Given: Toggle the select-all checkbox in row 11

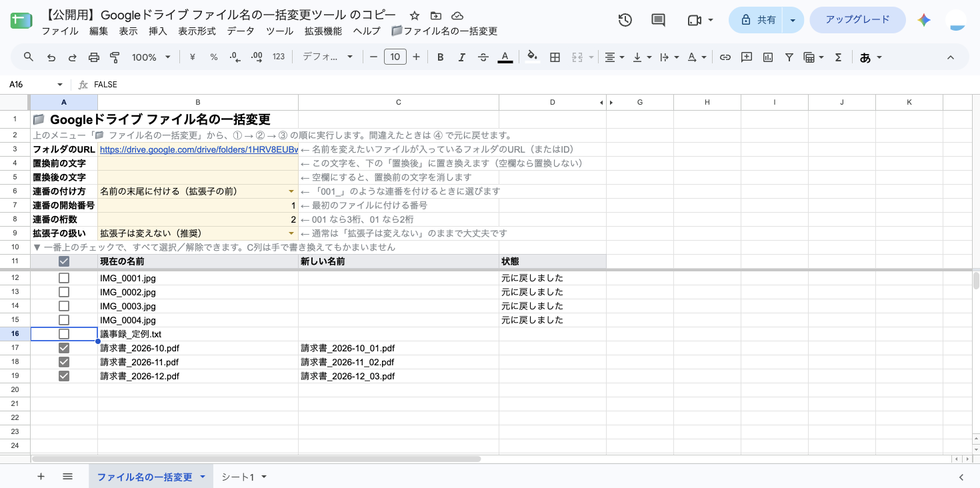Looking at the screenshot, I should click(x=64, y=261).
